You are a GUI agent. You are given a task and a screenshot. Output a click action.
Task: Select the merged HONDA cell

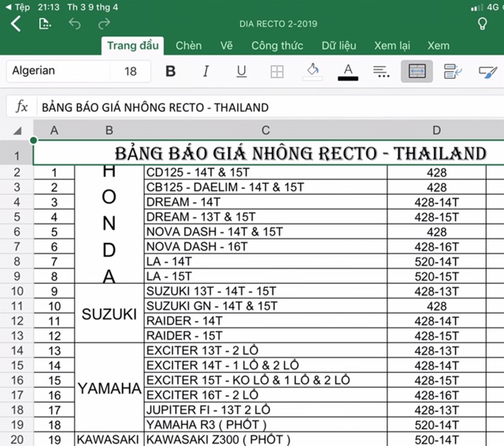coord(109,224)
